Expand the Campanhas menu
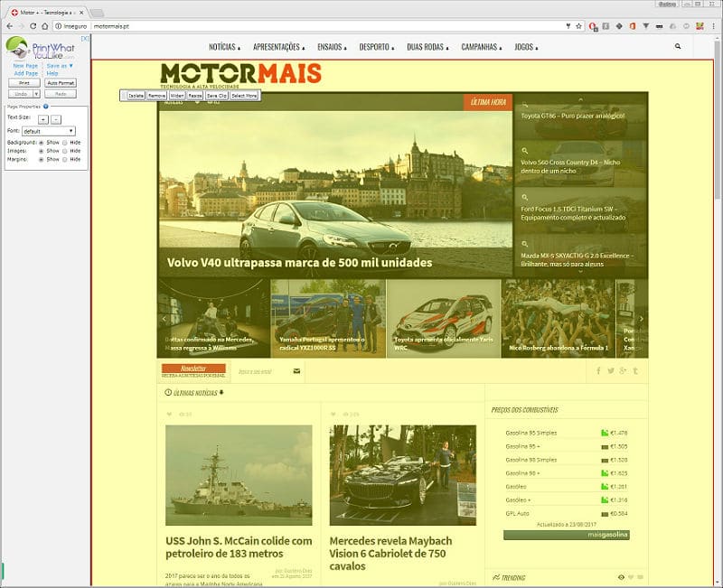Viewport: 723px width, 588px height. pos(482,47)
